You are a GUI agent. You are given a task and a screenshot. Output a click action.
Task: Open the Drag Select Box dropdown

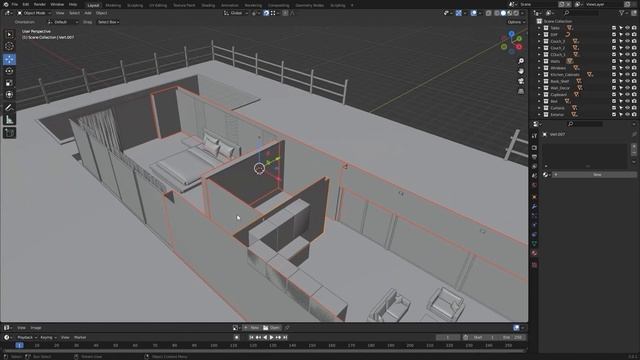coord(108,22)
